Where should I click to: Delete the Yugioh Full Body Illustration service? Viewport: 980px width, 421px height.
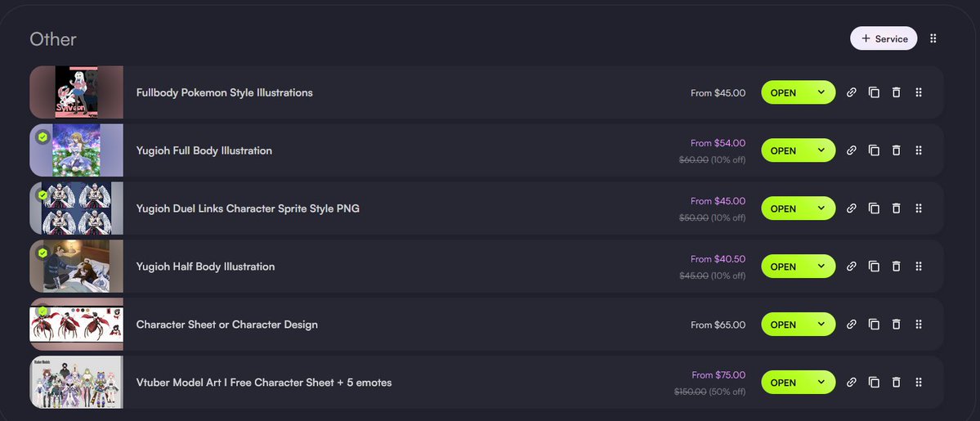pyautogui.click(x=897, y=150)
